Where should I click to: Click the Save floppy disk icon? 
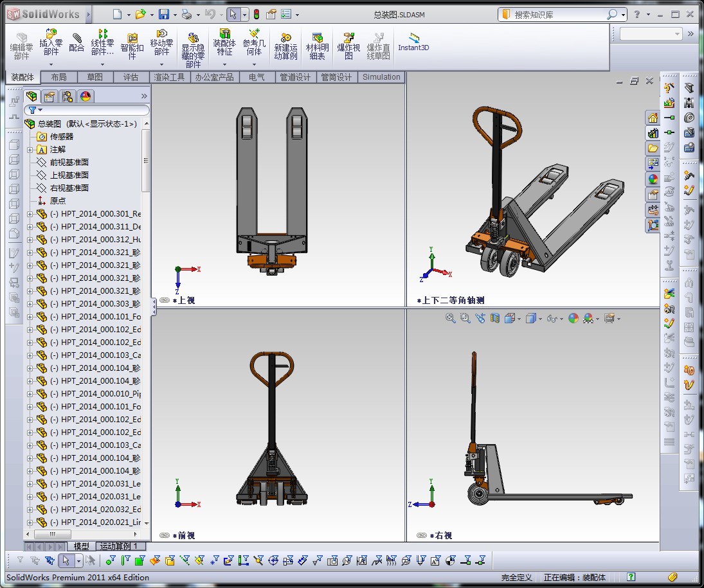[x=164, y=14]
